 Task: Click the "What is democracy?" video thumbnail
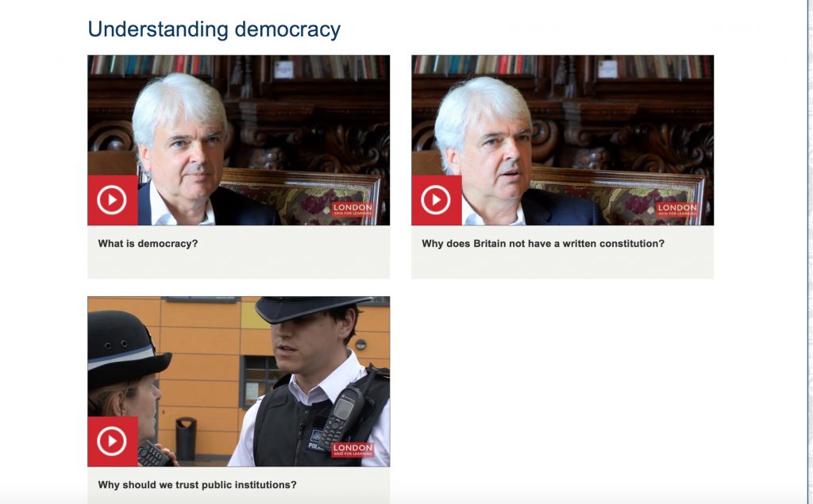(238, 140)
